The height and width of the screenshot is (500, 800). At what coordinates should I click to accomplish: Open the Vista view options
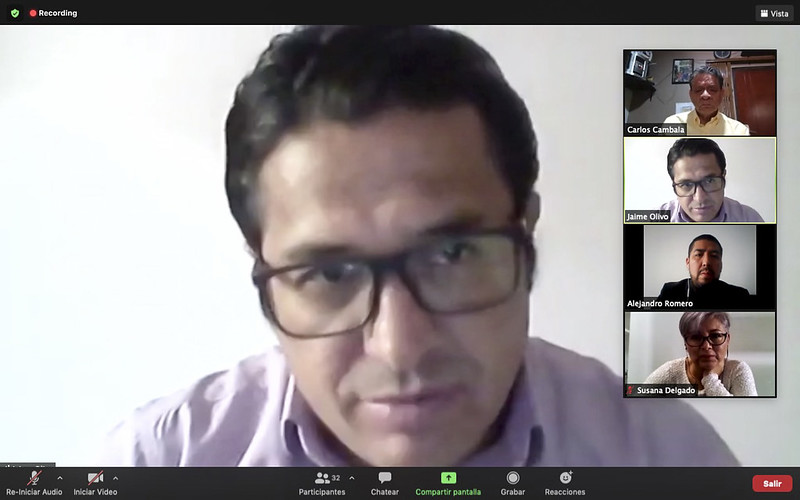[x=774, y=13]
